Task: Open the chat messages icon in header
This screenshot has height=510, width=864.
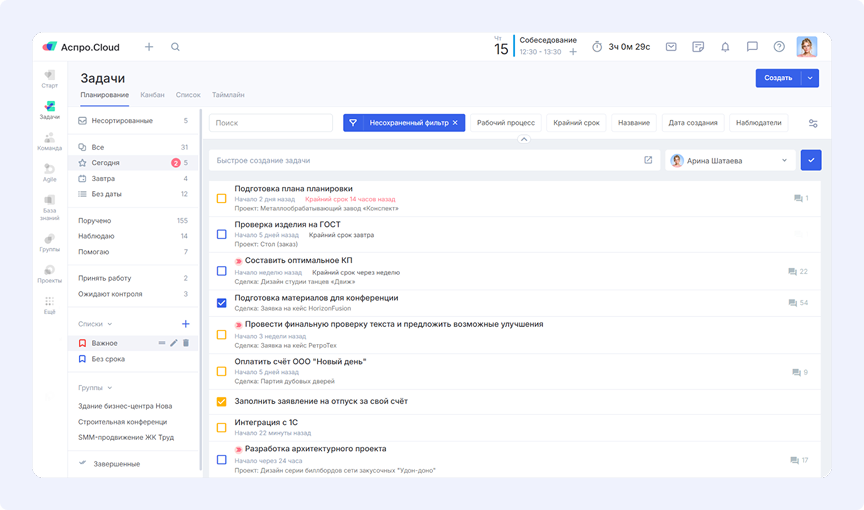Action: pos(752,47)
